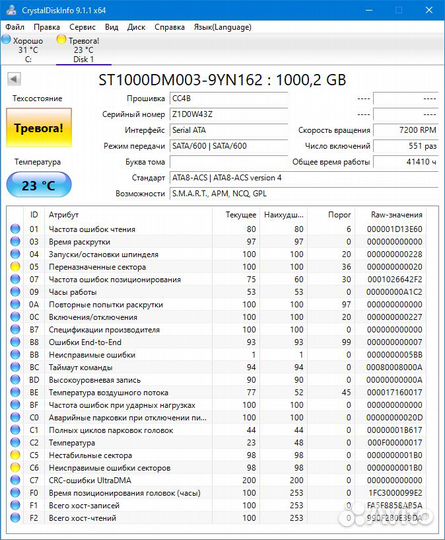Select the row Запуски/остановки шпинделя
445x540 pixels.
[217, 254]
